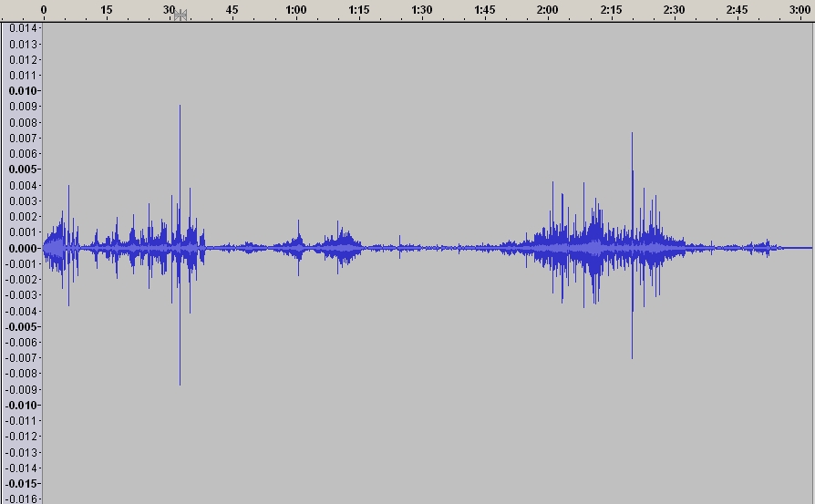Click the -0.014 value on the amplitude scale

pos(21,468)
